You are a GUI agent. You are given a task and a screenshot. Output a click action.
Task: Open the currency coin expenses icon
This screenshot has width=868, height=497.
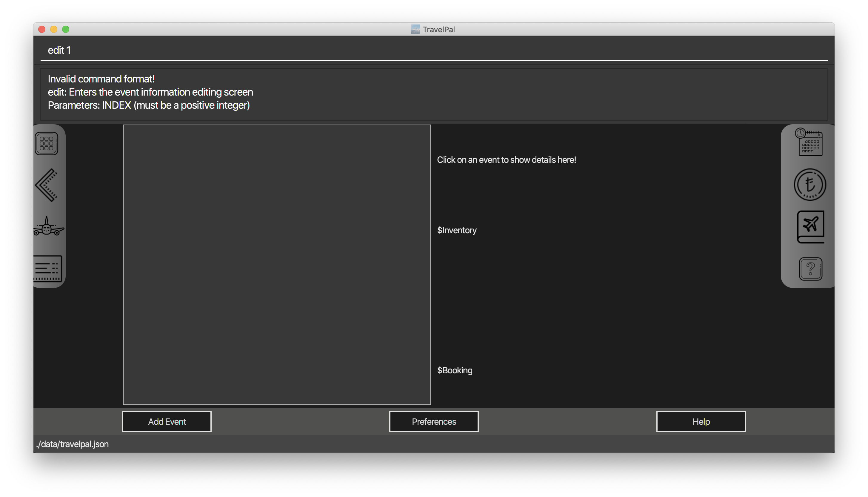pyautogui.click(x=810, y=185)
